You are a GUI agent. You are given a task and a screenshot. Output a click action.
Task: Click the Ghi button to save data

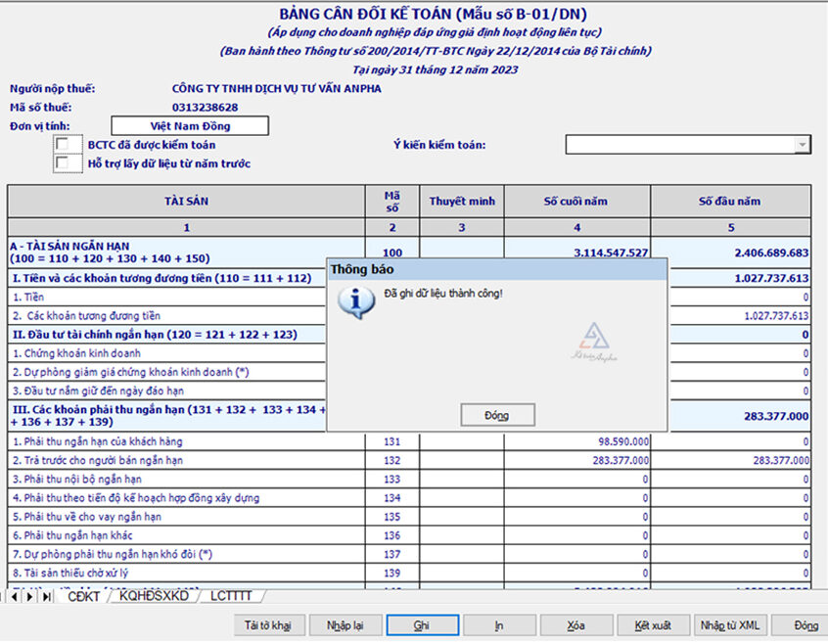pos(422,624)
